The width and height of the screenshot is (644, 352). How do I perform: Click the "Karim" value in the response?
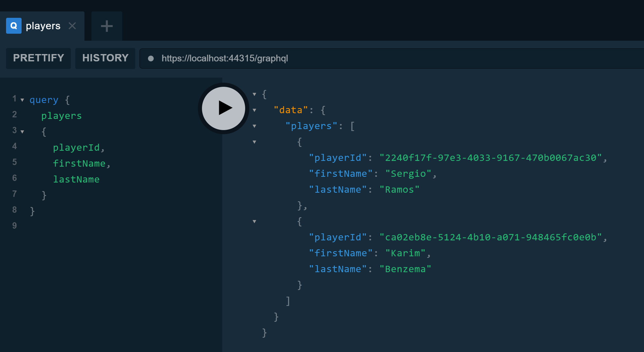point(406,253)
